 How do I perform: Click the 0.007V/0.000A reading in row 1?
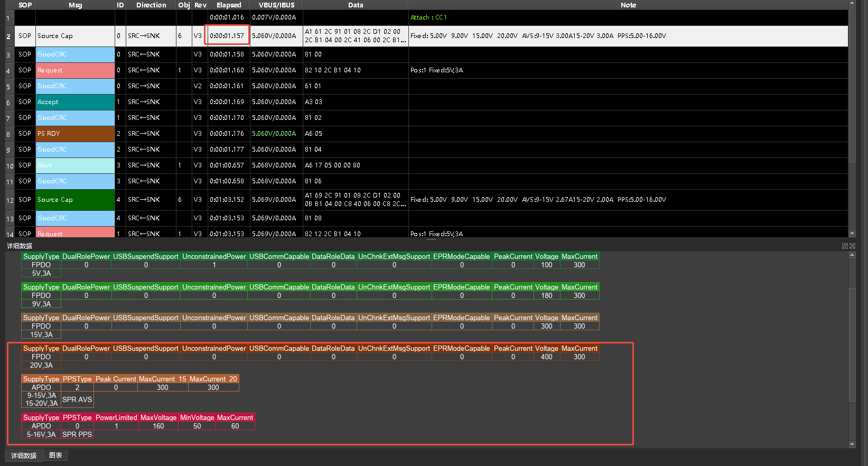(274, 17)
